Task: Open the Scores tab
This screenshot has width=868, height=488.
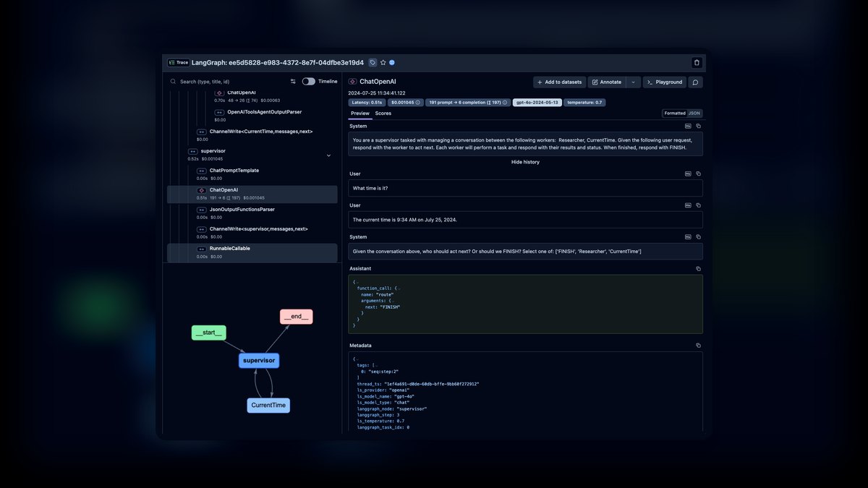Action: 383,114
